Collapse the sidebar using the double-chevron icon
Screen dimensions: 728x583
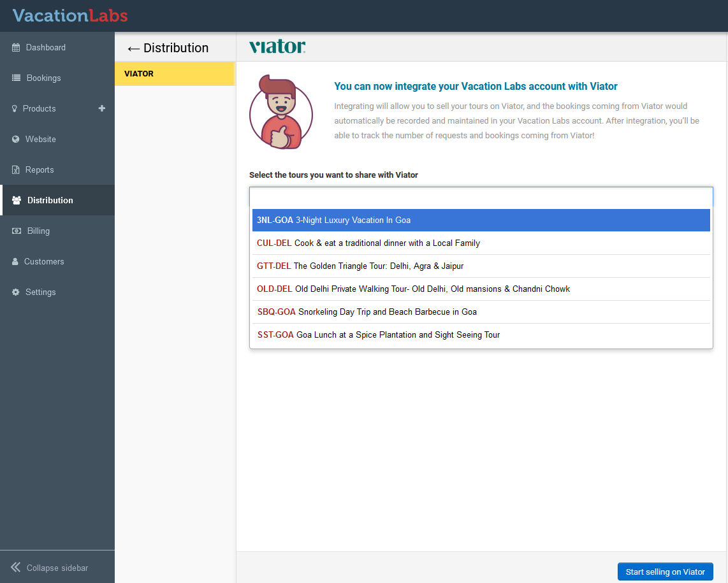coord(16,568)
